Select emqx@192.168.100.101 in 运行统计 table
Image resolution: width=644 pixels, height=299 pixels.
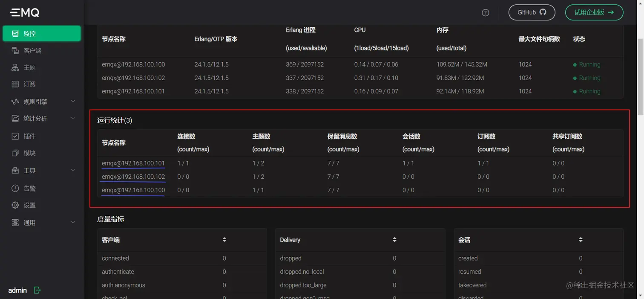pos(133,163)
